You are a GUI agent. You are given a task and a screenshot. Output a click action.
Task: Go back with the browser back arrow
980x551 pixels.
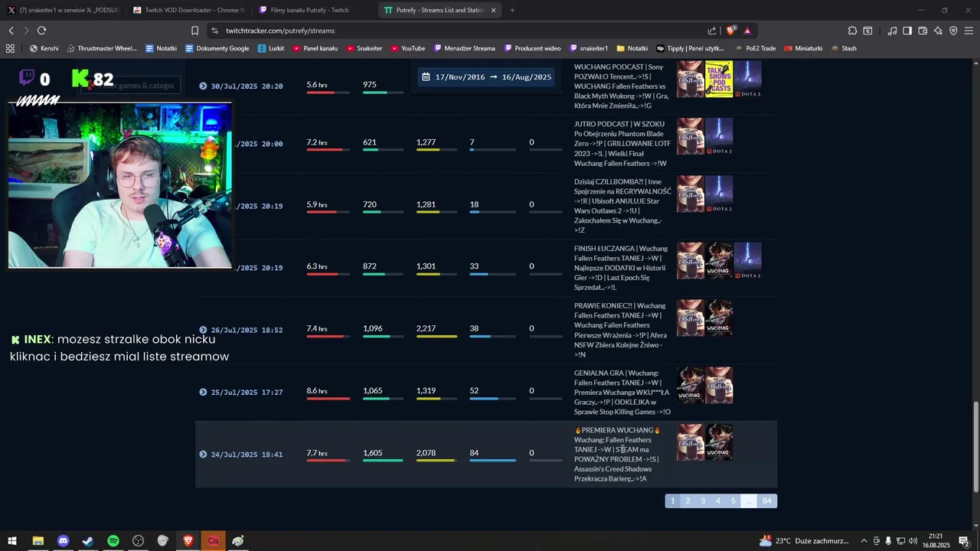11,31
